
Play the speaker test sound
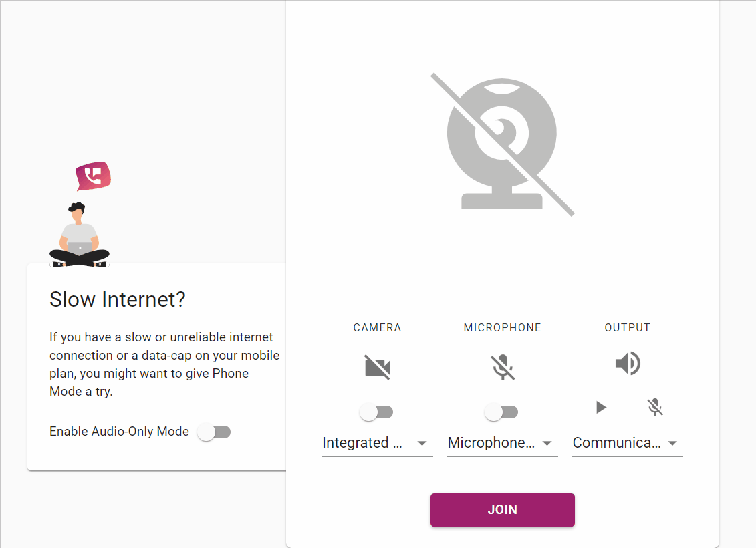pyautogui.click(x=600, y=407)
